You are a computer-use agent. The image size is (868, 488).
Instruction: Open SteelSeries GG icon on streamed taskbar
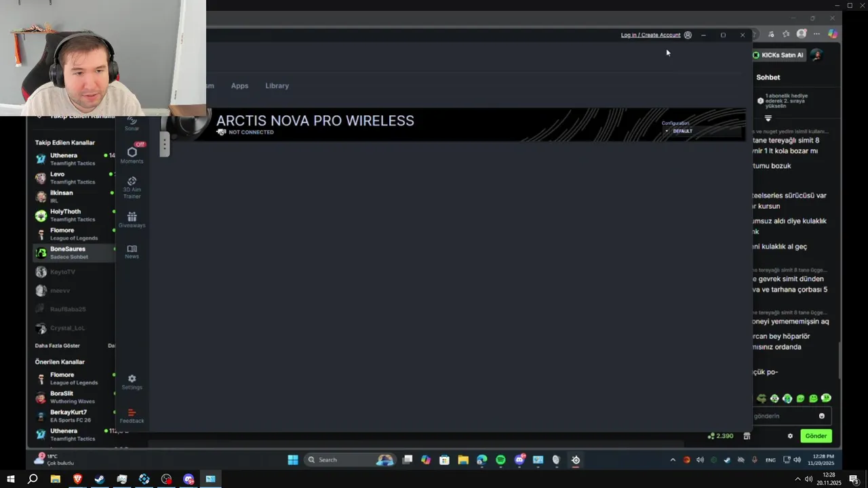(x=576, y=460)
